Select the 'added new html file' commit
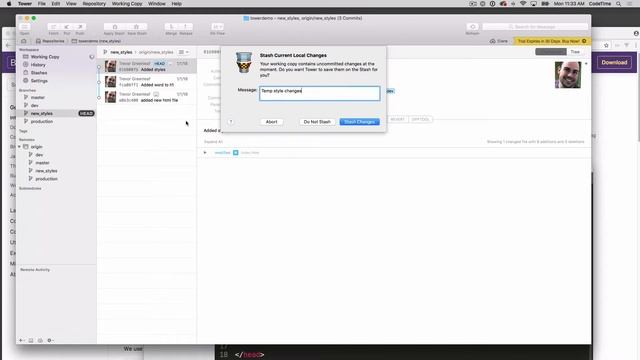The image size is (640, 360). tap(147, 97)
